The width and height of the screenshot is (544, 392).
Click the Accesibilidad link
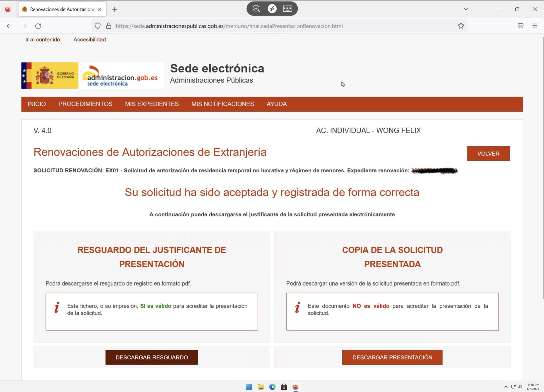90,40
